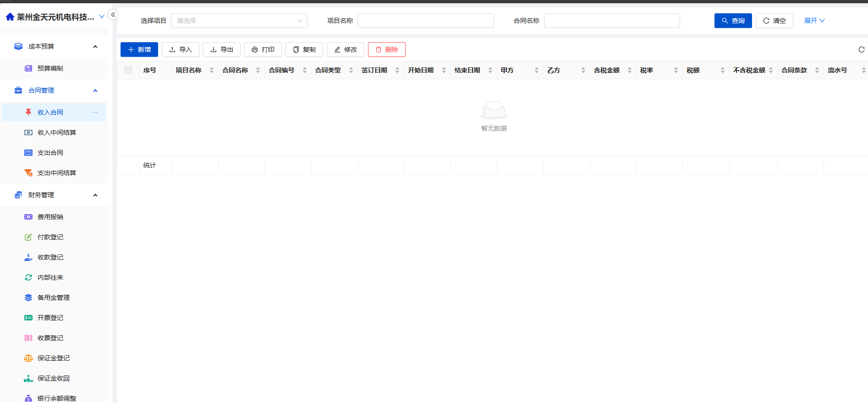Focus the 合同名称 input field
The width and height of the screenshot is (868, 403).
611,21
